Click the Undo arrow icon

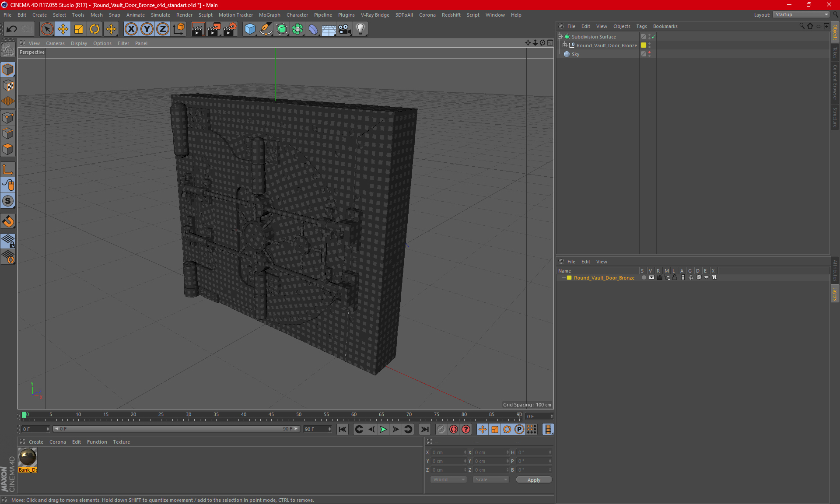click(x=11, y=29)
